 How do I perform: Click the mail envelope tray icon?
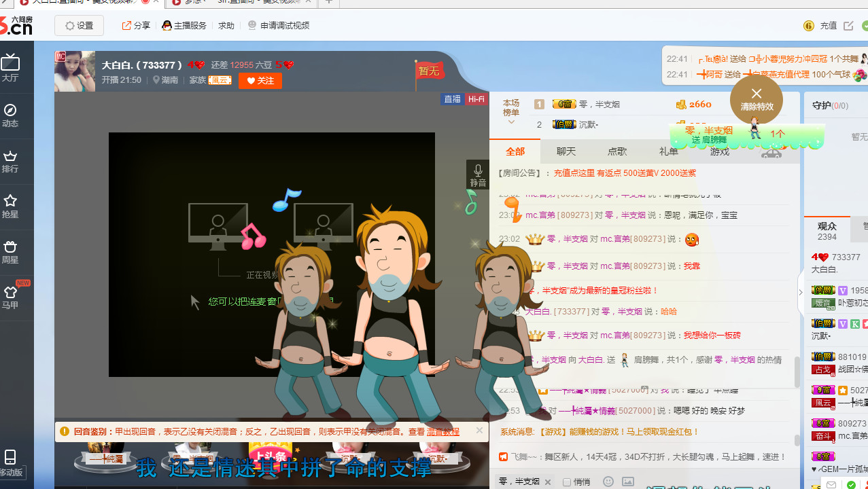coord(831,484)
